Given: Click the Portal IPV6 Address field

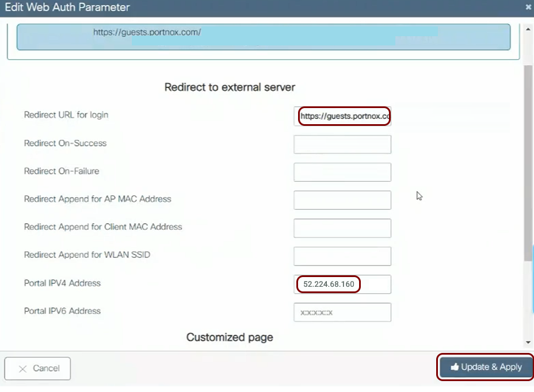Looking at the screenshot, I should pos(342,312).
